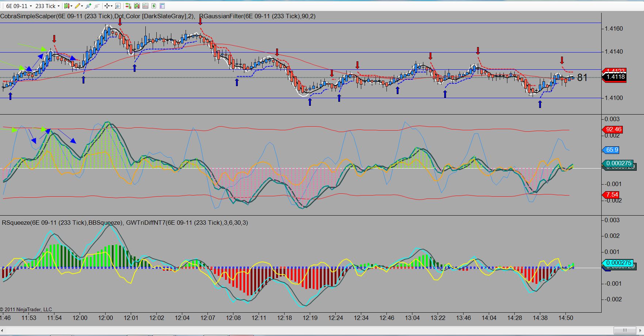Open the Data Series bars icon
644x336 pixels.
click(137, 6)
